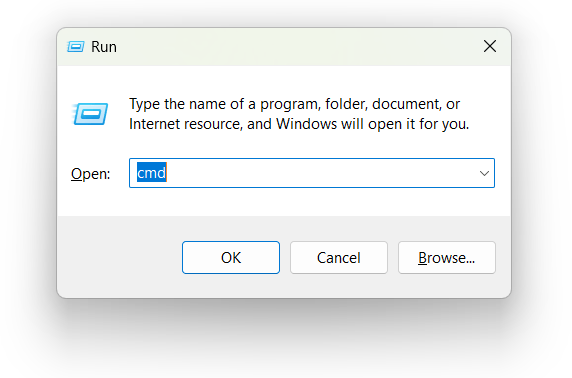This screenshot has height=378, width=572.
Task: Click the highlighted cmd text
Action: pos(152,173)
